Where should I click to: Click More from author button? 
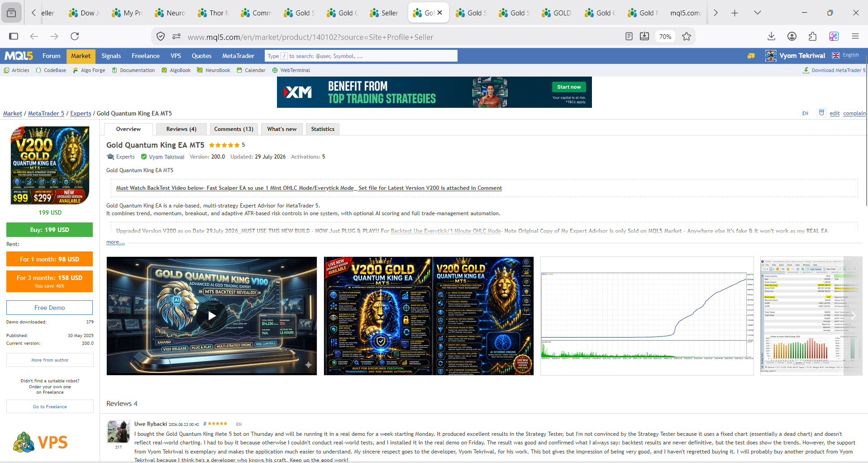click(50, 360)
